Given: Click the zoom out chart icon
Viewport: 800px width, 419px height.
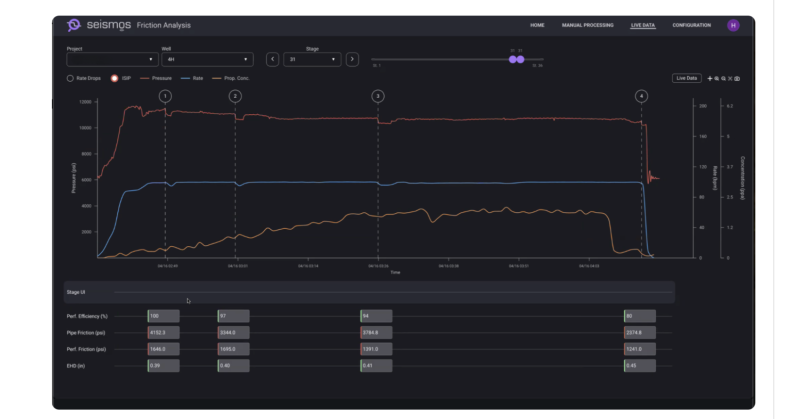Looking at the screenshot, I should (x=724, y=78).
